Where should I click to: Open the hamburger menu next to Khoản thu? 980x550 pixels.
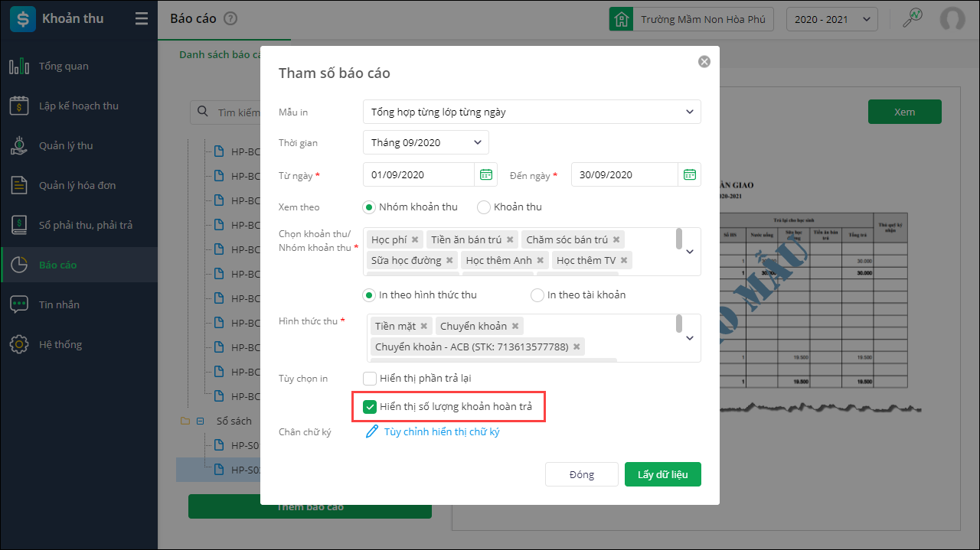click(141, 19)
